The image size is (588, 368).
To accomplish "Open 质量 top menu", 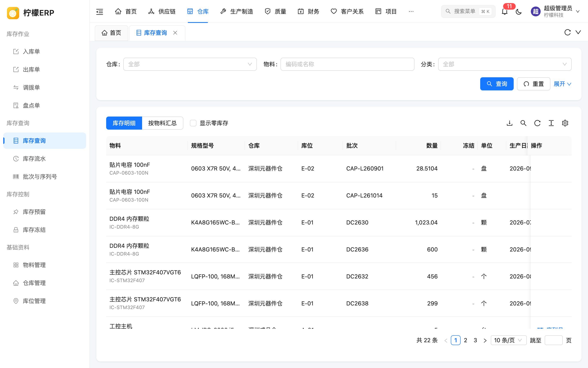I will tap(275, 11).
